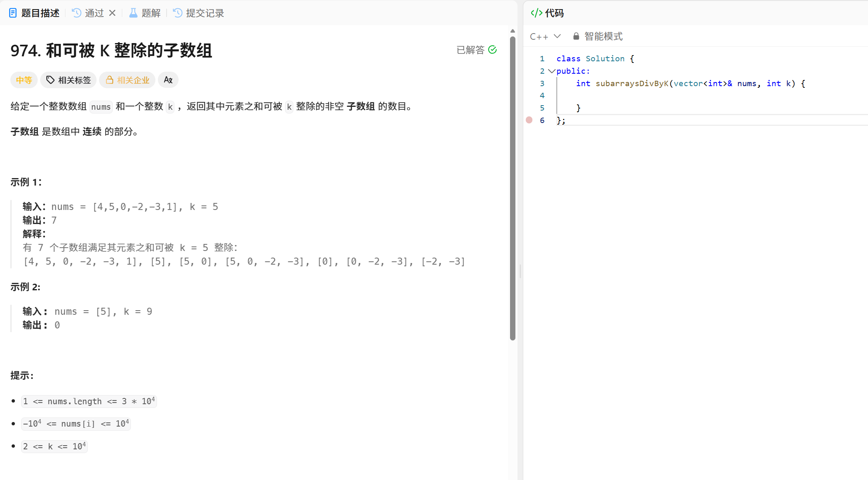Click empty line 4 in code editor
Image resolution: width=868 pixels, height=480 pixels.
point(663,96)
